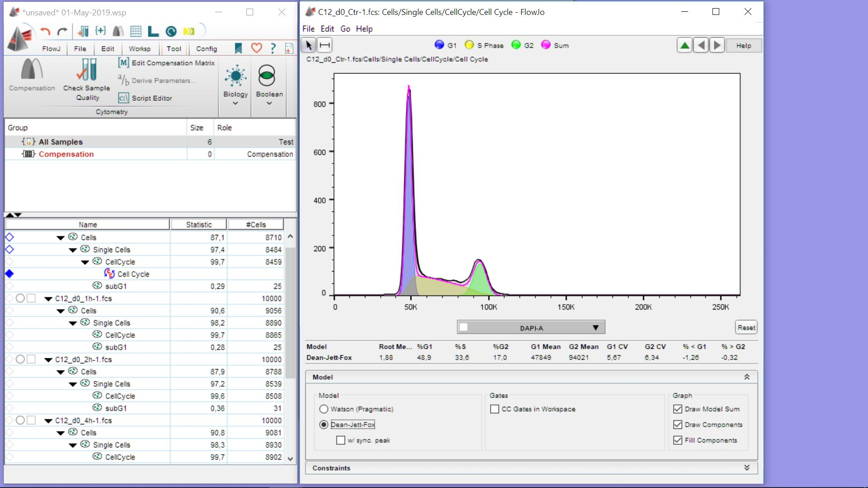Click the red heart favorites icon
This screenshot has height=488, width=868.
(x=256, y=48)
